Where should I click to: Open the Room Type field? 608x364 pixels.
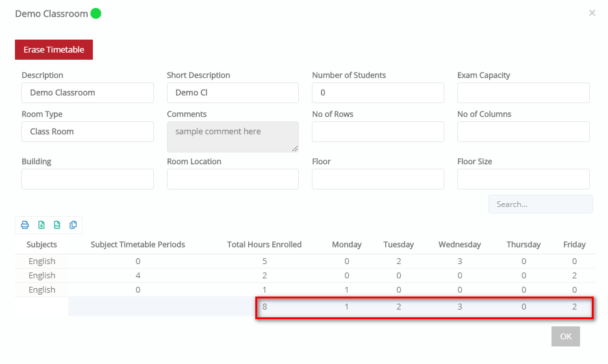click(x=88, y=132)
